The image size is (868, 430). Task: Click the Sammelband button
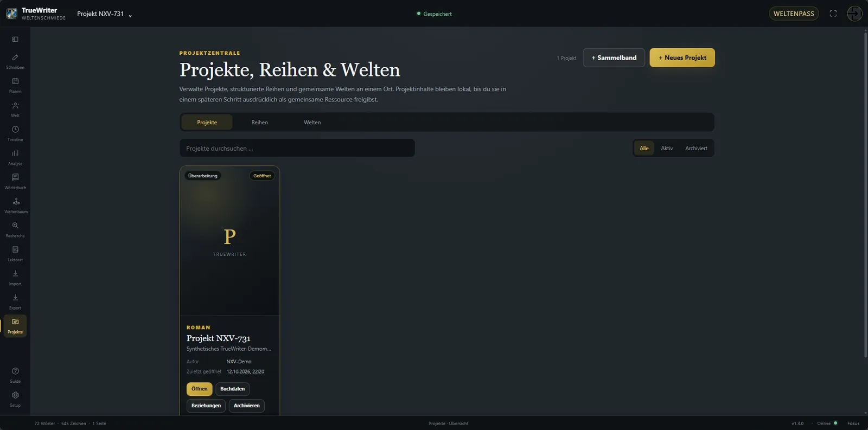click(614, 57)
